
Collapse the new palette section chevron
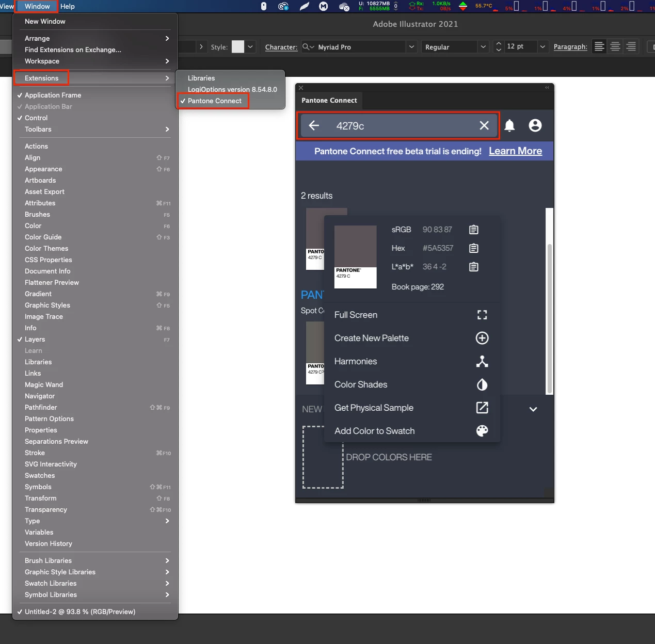point(533,409)
